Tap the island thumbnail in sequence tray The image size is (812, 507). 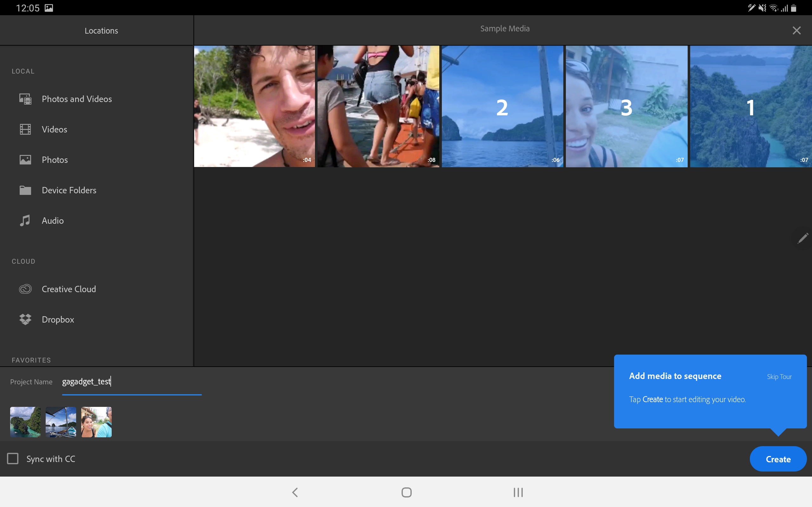25,422
